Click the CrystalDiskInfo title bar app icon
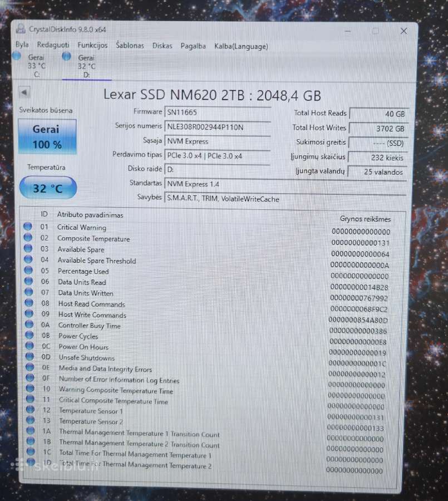The width and height of the screenshot is (448, 501). point(21,29)
